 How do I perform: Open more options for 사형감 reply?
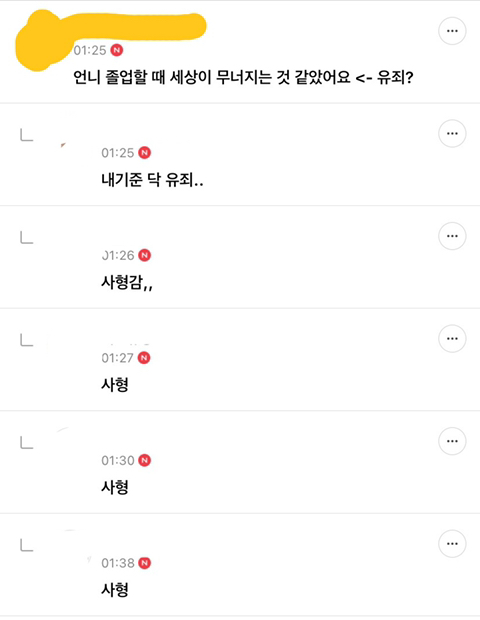(452, 236)
